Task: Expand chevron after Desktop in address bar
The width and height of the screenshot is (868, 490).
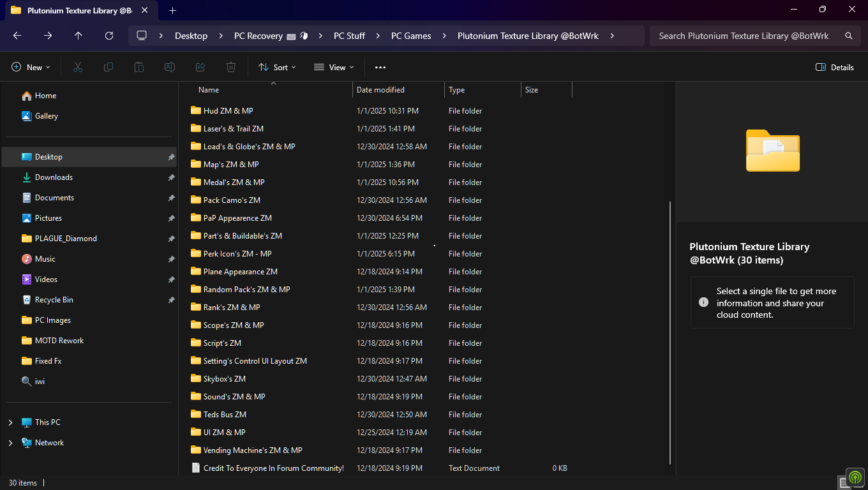Action: (x=221, y=36)
